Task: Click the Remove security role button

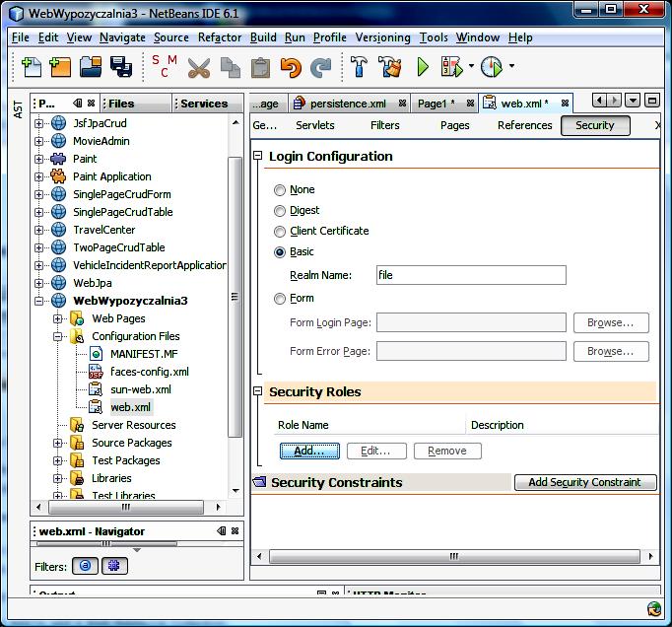Action: [x=447, y=451]
